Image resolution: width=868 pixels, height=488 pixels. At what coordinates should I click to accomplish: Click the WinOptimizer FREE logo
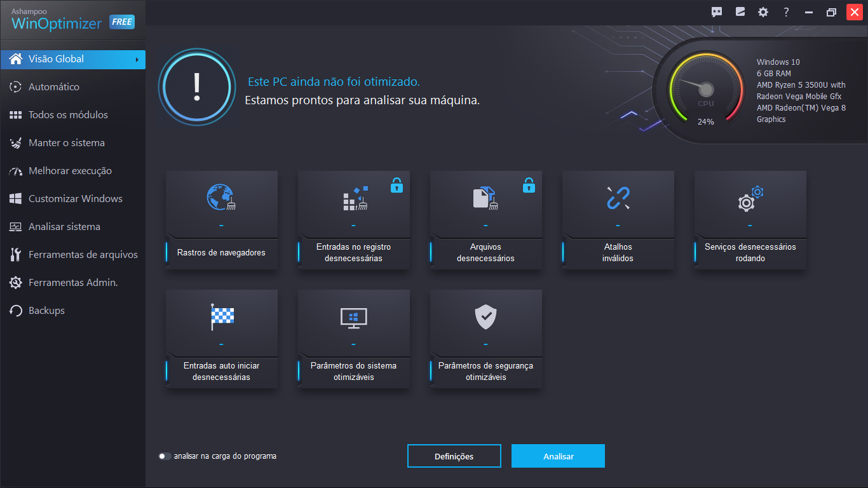pyautogui.click(x=72, y=20)
